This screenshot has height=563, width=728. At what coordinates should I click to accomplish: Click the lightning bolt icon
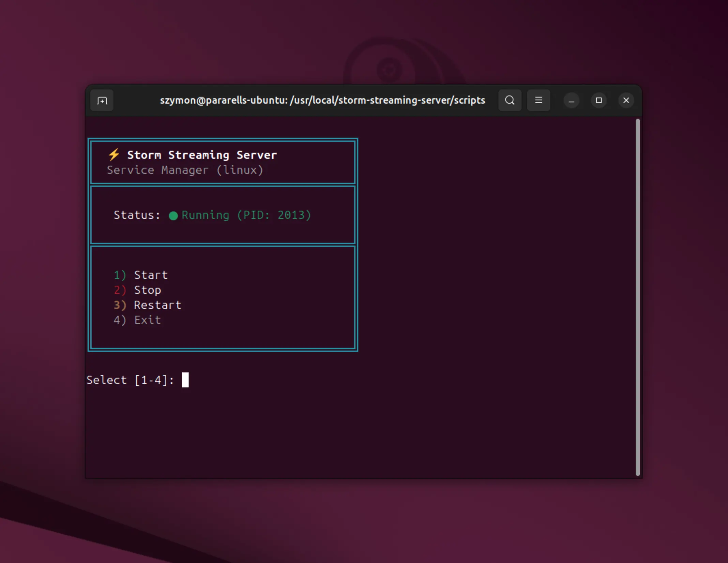coord(114,154)
